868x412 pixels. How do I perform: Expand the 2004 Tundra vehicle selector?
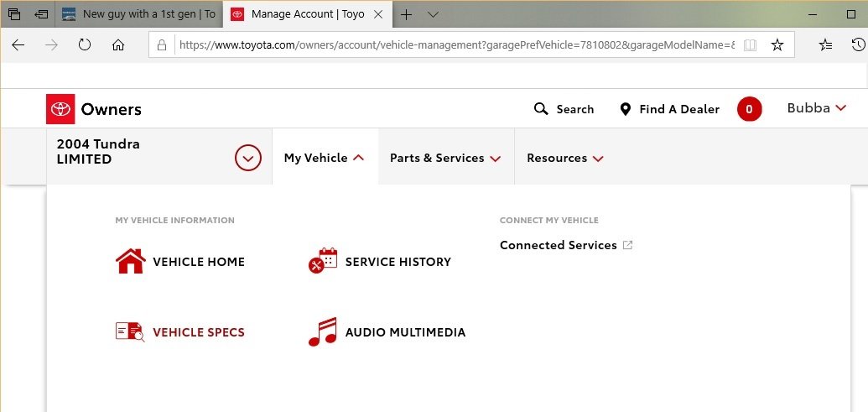coord(247,158)
